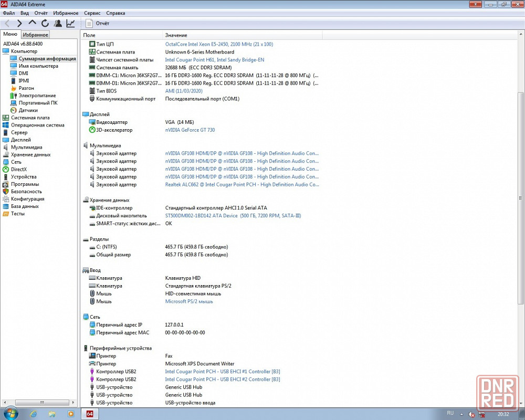
Task: Click the Сервер sidebar icon
Action: 6,132
